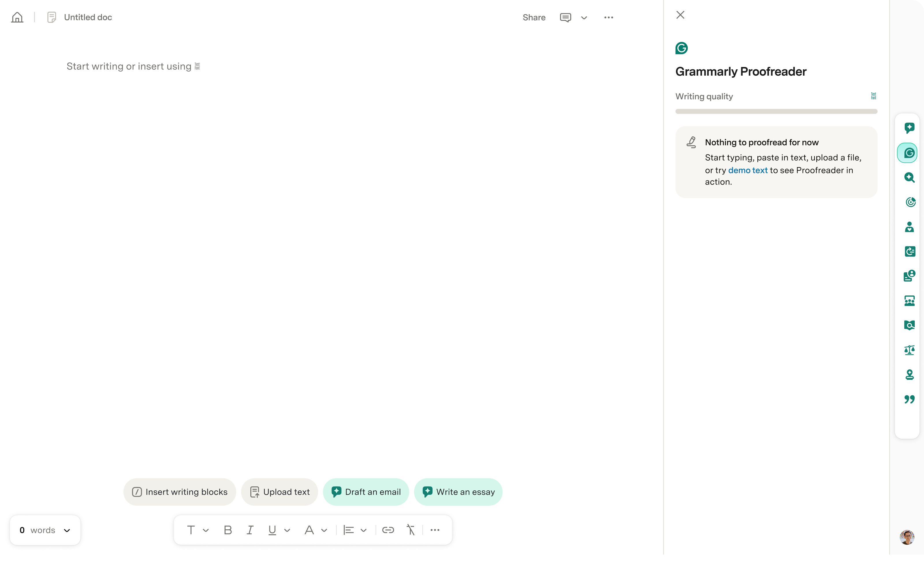This screenshot has width=924, height=577.
Task: Click the text color A icon
Action: pyautogui.click(x=309, y=530)
